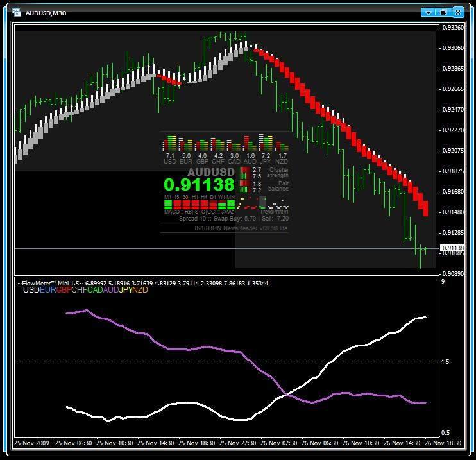Click yellow JPY in FlowMeter legend
The height and width of the screenshot is (460, 476).
(125, 290)
